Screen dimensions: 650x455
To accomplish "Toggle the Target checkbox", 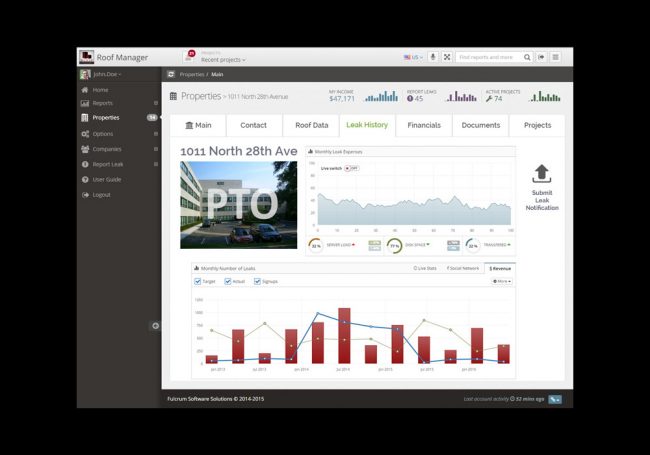I will pyautogui.click(x=198, y=281).
